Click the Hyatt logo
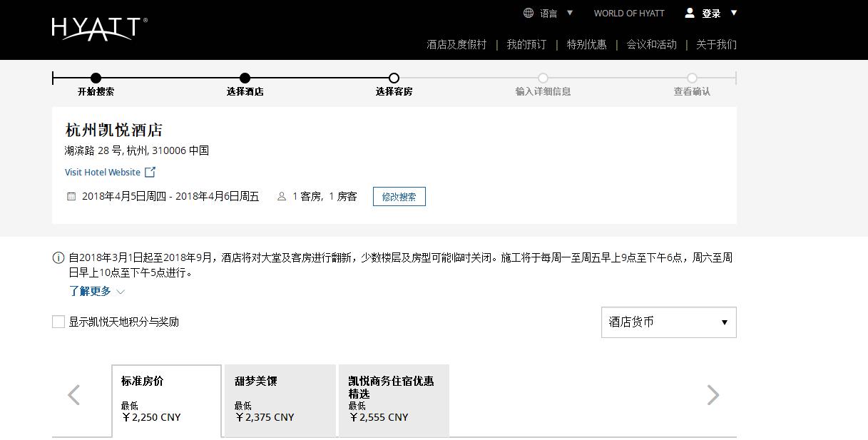868x440 pixels. [x=99, y=29]
